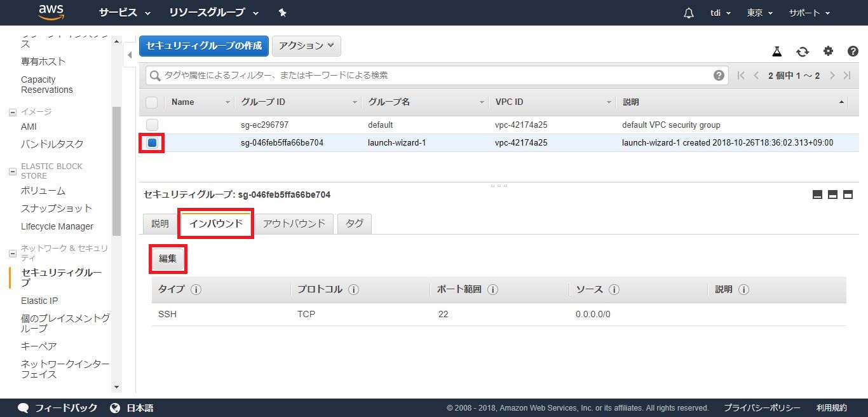
Task: Open the notifications bell icon
Action: pyautogui.click(x=689, y=13)
